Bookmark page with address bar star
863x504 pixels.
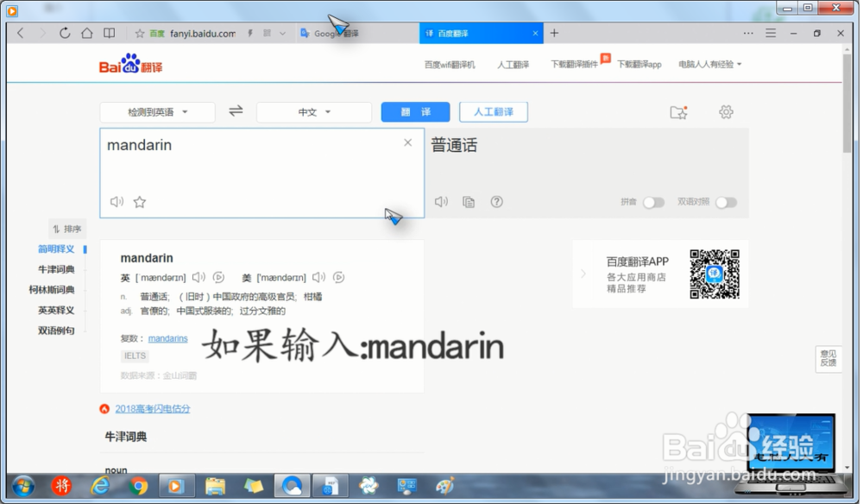coord(140,34)
